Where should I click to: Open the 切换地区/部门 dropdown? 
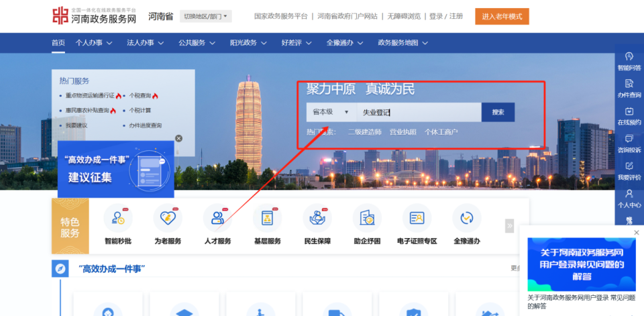tap(206, 16)
